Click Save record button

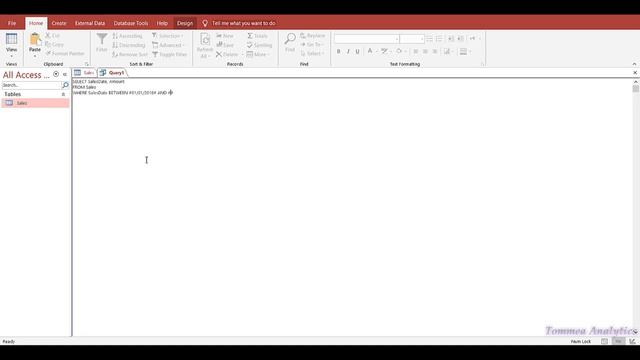pos(225,45)
